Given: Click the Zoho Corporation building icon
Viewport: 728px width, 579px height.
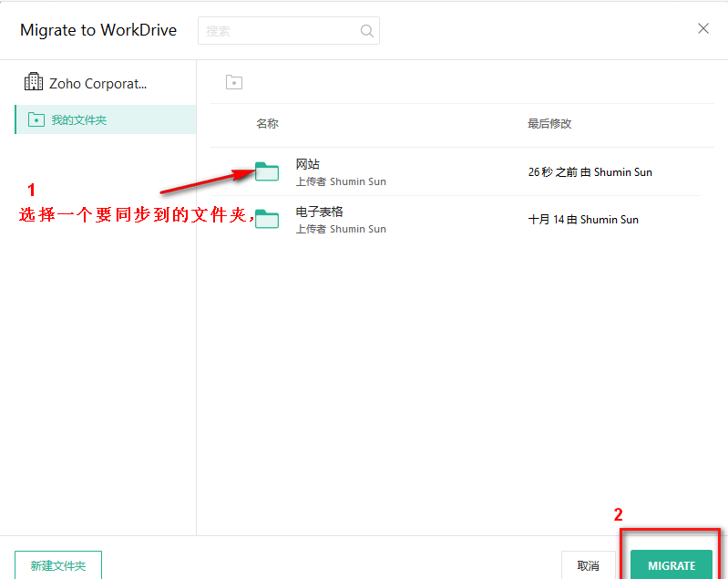Looking at the screenshot, I should pos(34,82).
